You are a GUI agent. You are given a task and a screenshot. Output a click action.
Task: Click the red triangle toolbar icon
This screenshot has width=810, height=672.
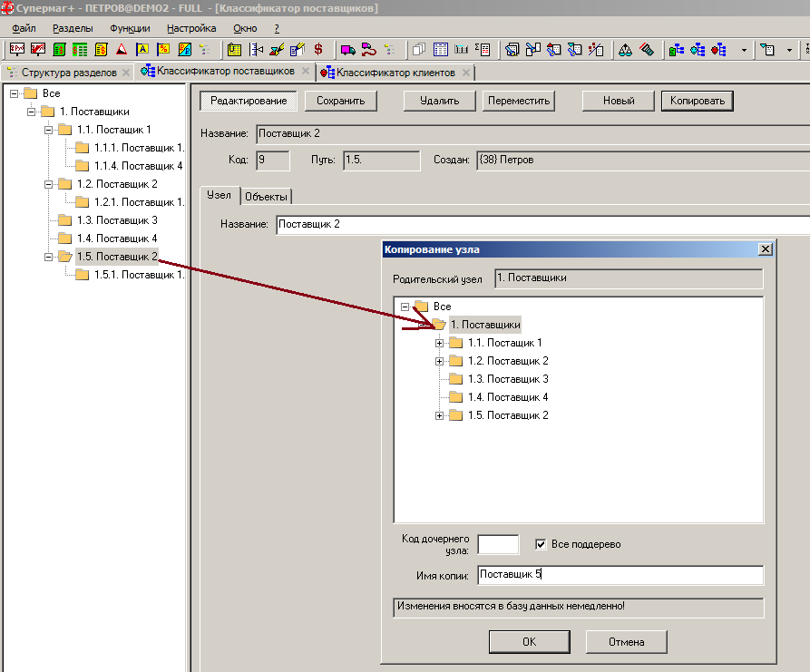122,50
